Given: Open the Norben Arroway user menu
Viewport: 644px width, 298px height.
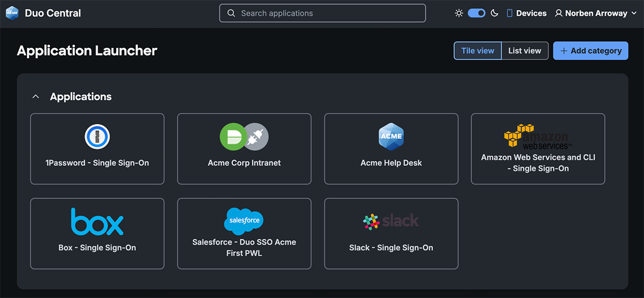Looking at the screenshot, I should click(x=596, y=14).
